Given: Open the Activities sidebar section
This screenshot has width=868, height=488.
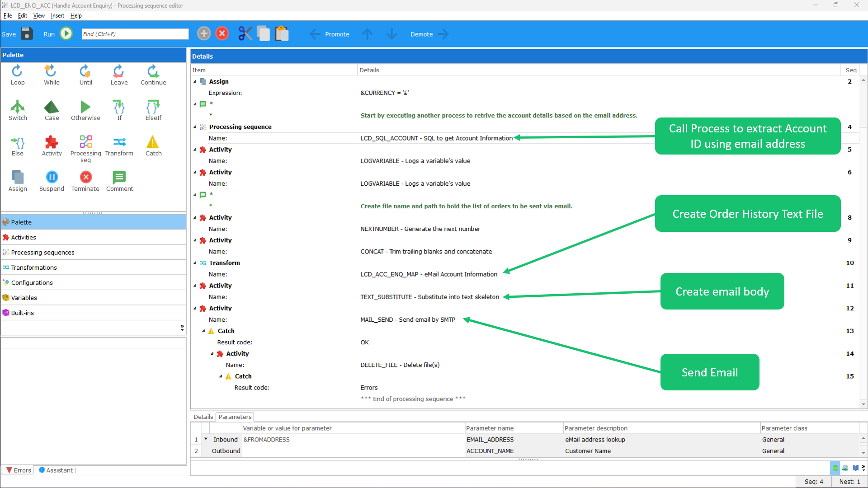Looking at the screenshot, I should pyautogui.click(x=93, y=237).
